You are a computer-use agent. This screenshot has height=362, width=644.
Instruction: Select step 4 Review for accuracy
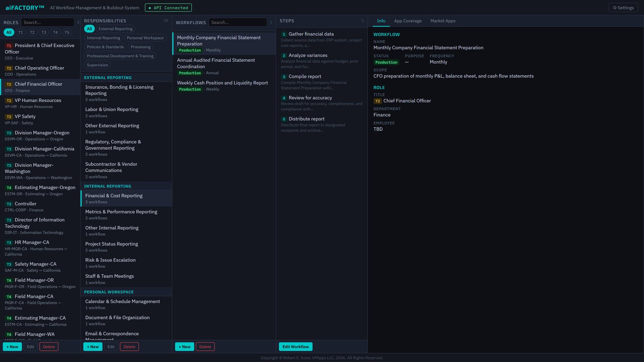coord(322,103)
